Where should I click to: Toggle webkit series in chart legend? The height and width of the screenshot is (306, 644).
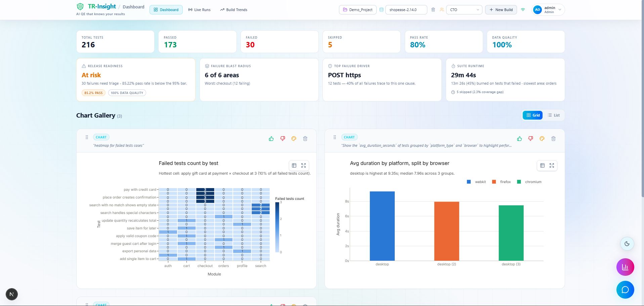(x=476, y=182)
